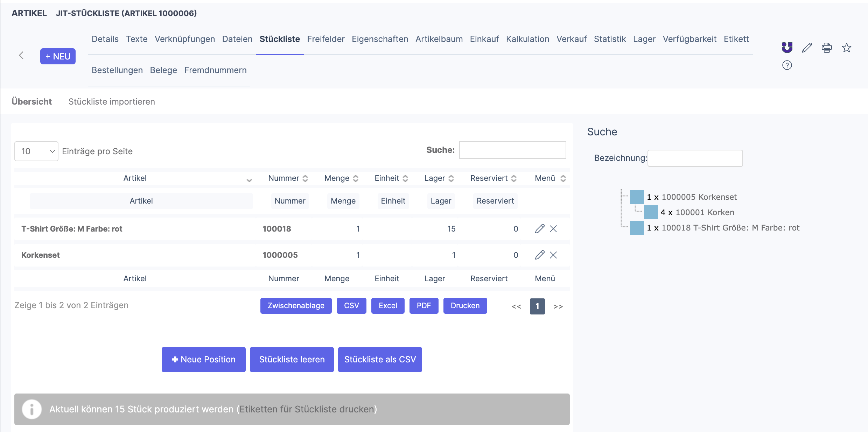
Task: Click blue square beside 1000005 Korkenset
Action: coord(637,197)
